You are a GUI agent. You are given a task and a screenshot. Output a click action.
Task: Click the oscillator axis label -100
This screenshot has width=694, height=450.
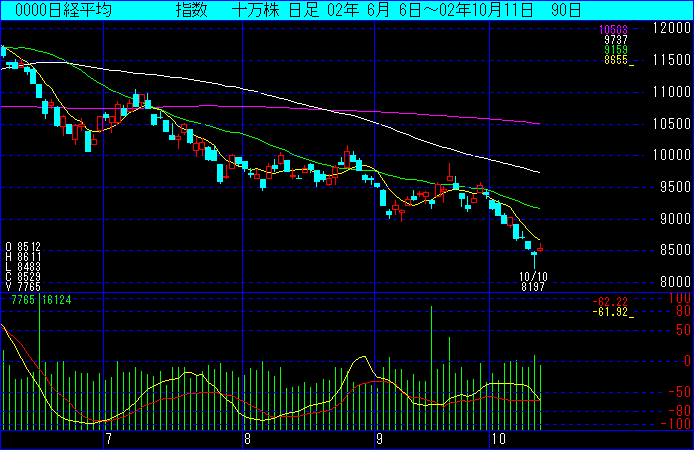coord(677,424)
